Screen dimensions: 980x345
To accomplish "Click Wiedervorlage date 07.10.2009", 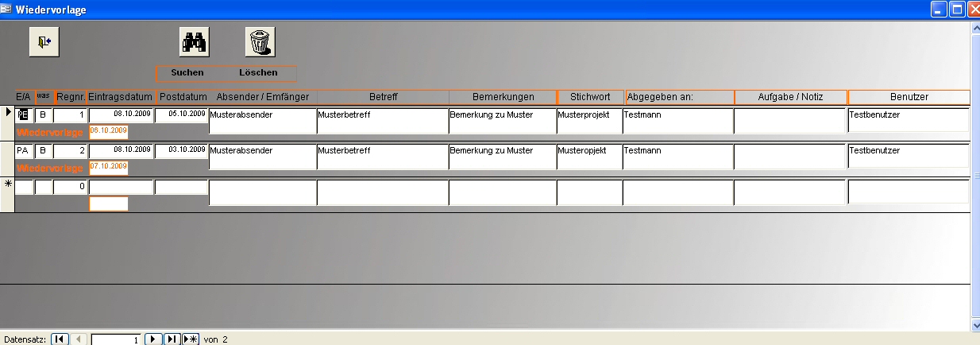I will [x=108, y=167].
